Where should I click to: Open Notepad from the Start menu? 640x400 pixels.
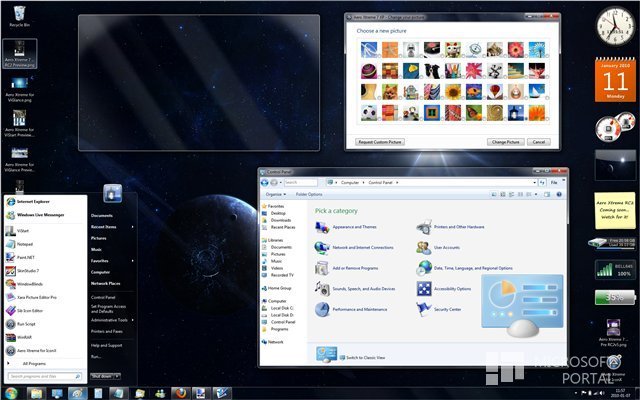tap(20, 244)
